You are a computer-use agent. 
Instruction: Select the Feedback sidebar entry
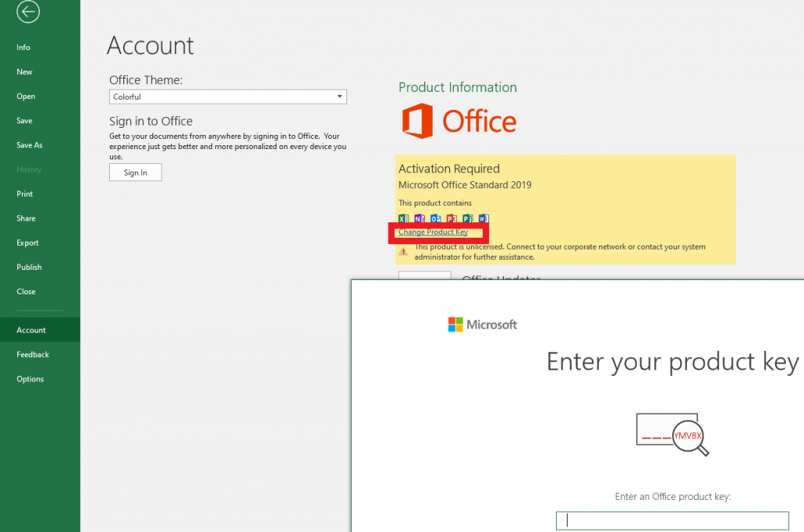[32, 354]
